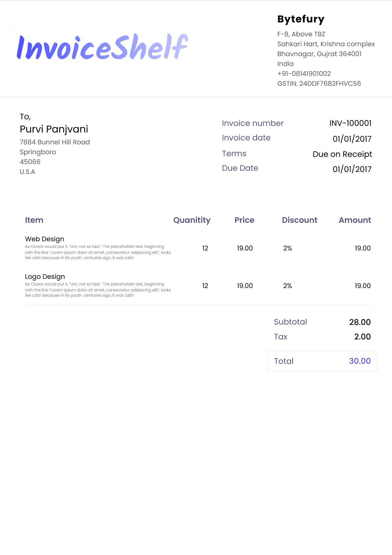Click the Subtotal value 28.00

360,322
